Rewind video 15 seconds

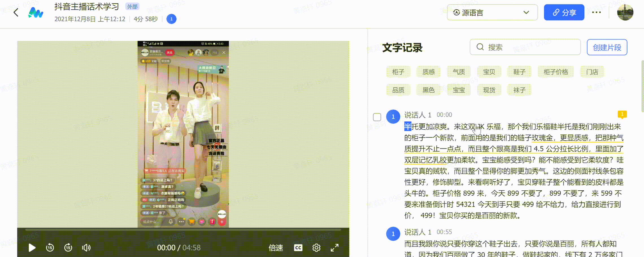(50, 248)
